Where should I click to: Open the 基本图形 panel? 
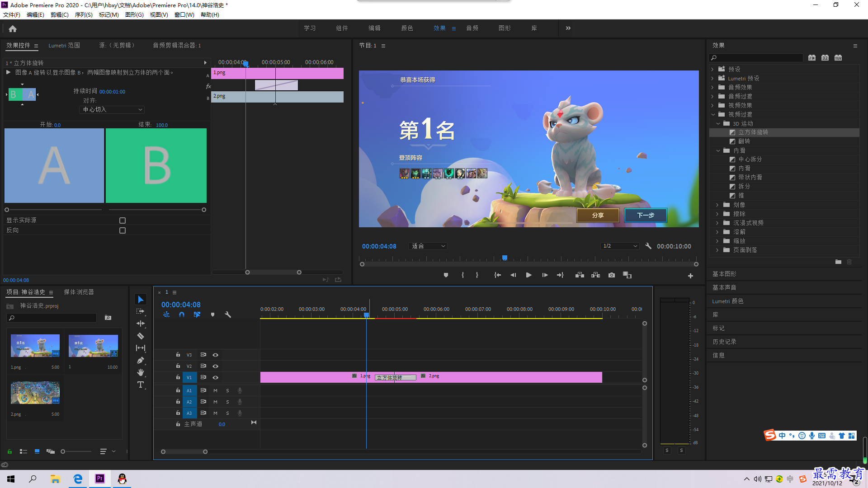click(724, 274)
